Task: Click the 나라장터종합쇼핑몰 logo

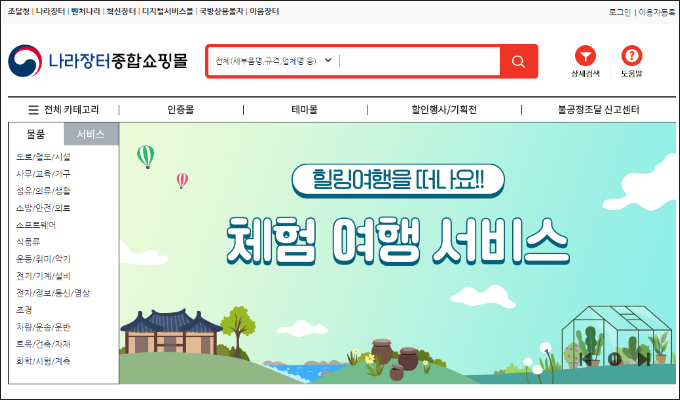Action: tap(98, 61)
